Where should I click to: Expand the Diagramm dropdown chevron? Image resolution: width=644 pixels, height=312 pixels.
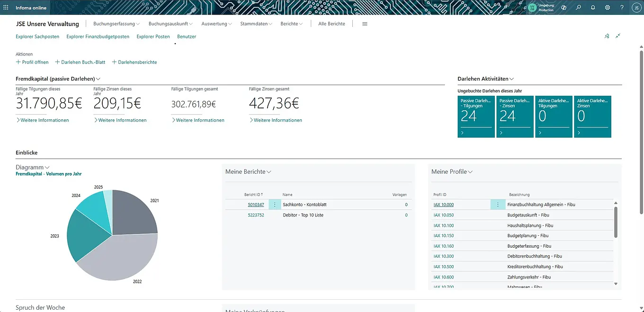(47, 168)
